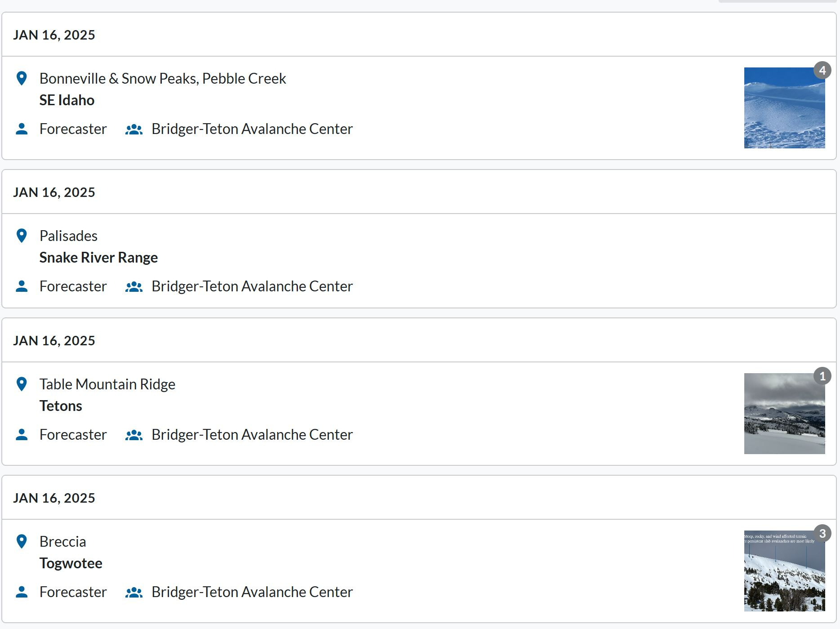The width and height of the screenshot is (840, 629).
Task: Click the location pin beside Bonneville & Snow Peaks
Action: tap(22, 78)
